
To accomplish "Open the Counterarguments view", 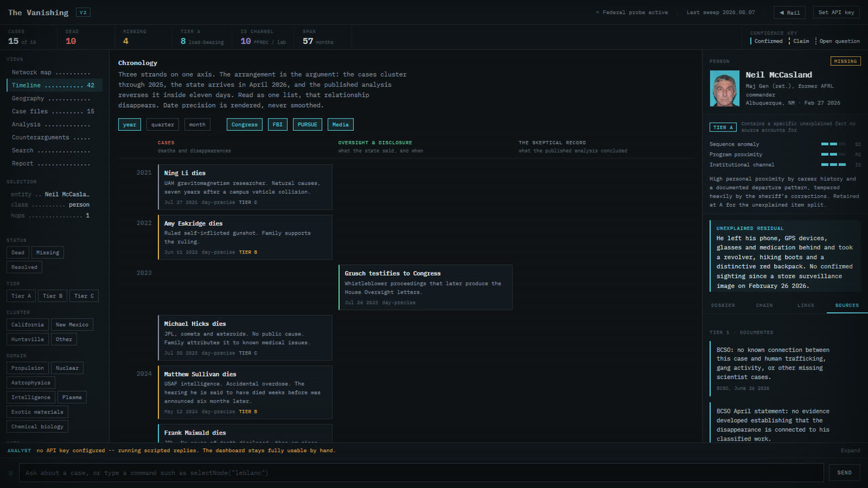I will click(x=54, y=138).
